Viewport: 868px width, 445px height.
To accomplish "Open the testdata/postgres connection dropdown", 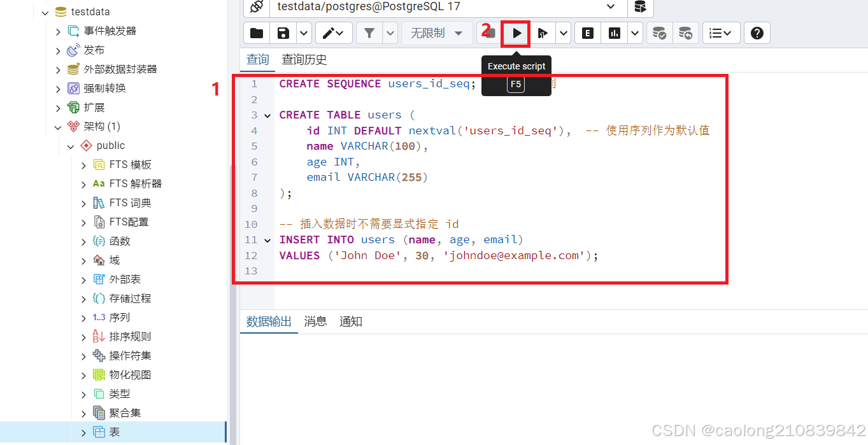I will (611, 6).
